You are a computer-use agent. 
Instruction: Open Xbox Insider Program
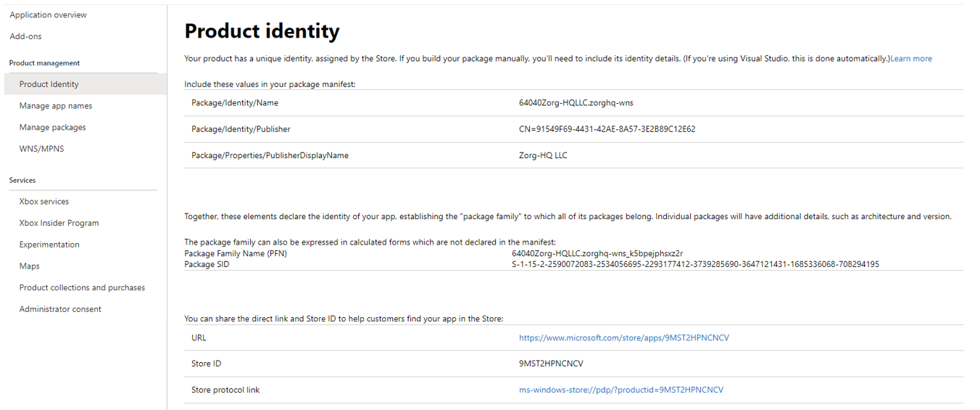[59, 223]
